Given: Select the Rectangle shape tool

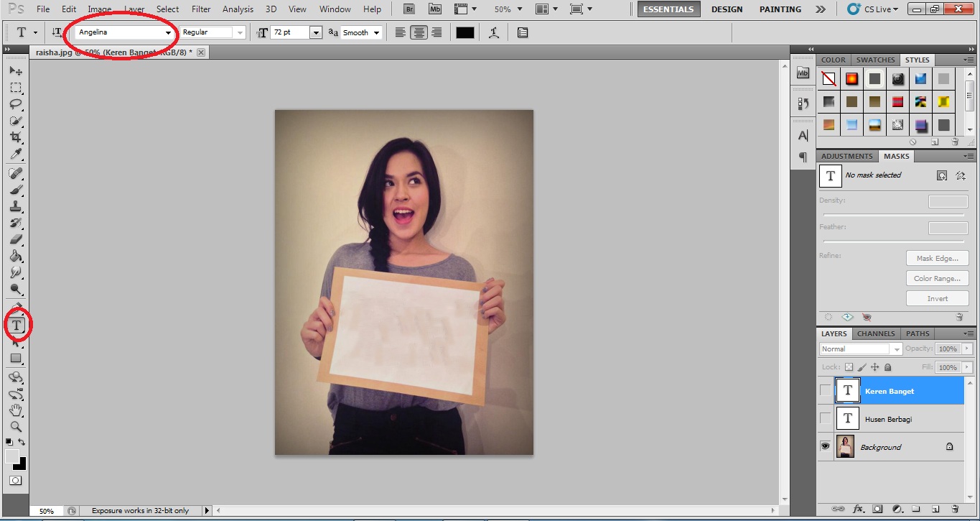Looking at the screenshot, I should [16, 359].
